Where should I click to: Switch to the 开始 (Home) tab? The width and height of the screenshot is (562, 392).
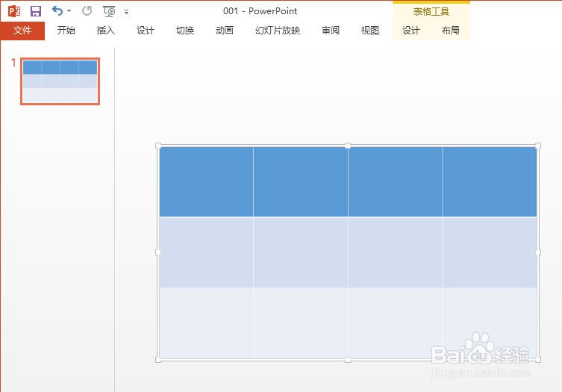coord(66,31)
